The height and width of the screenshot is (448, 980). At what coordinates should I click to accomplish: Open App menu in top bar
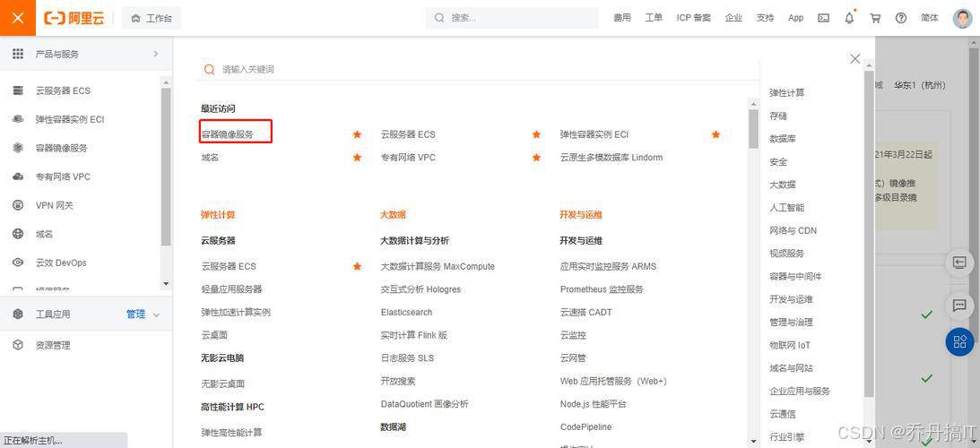[x=795, y=18]
